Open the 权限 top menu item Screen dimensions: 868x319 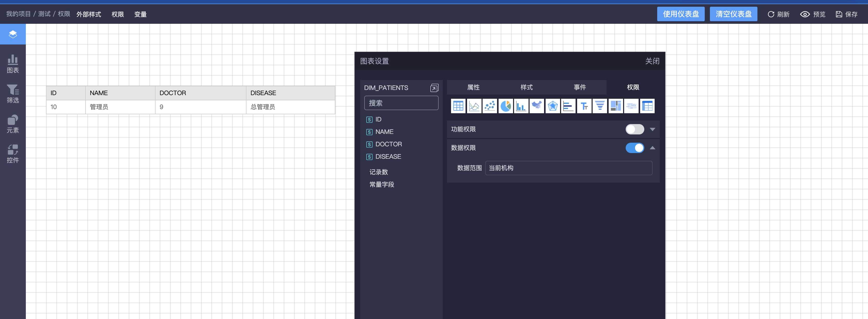(x=118, y=14)
